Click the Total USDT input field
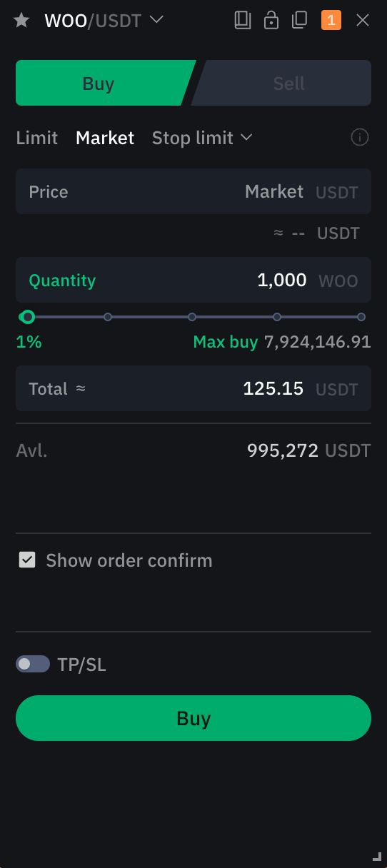Viewport: 387px width, 868px height. [x=193, y=388]
